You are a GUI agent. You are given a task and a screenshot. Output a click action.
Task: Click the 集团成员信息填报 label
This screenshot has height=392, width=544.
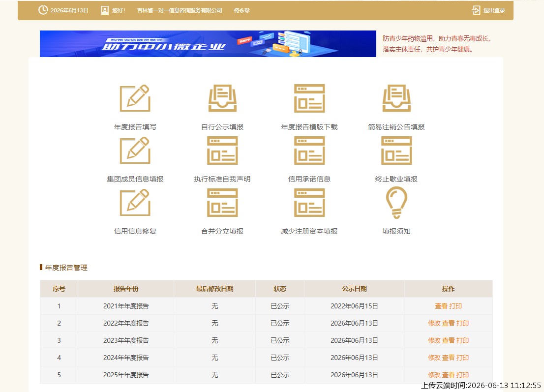(x=135, y=179)
